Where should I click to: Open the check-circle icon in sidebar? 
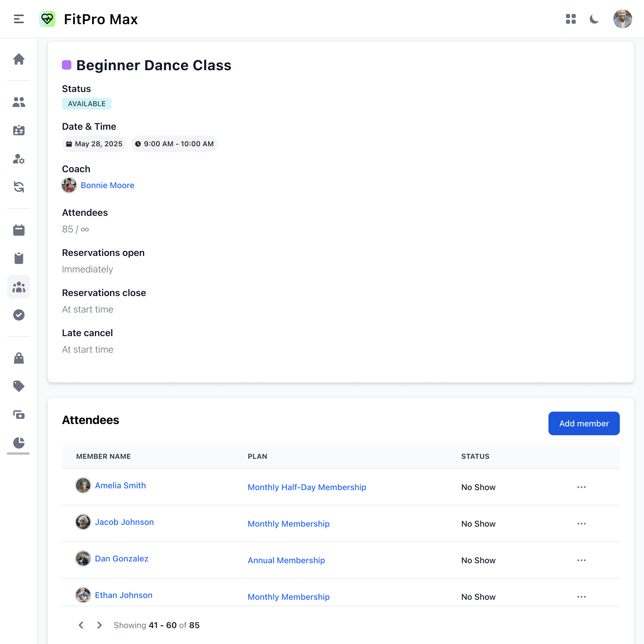point(19,315)
